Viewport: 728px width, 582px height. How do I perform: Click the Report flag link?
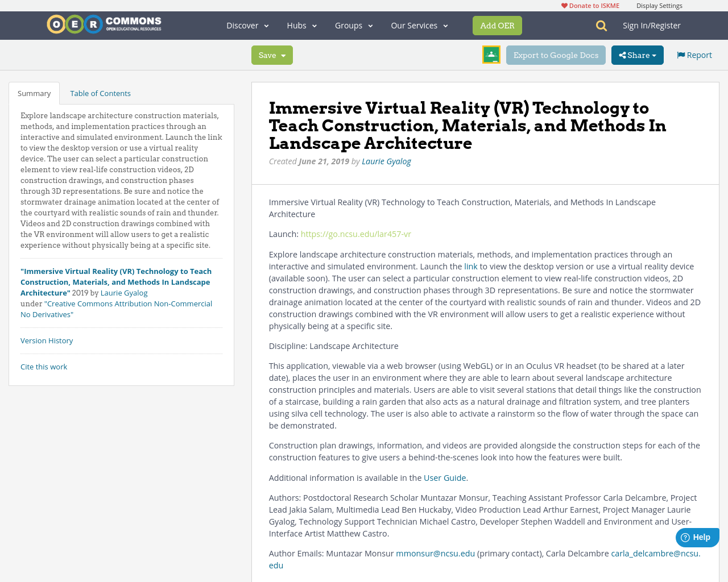point(694,55)
